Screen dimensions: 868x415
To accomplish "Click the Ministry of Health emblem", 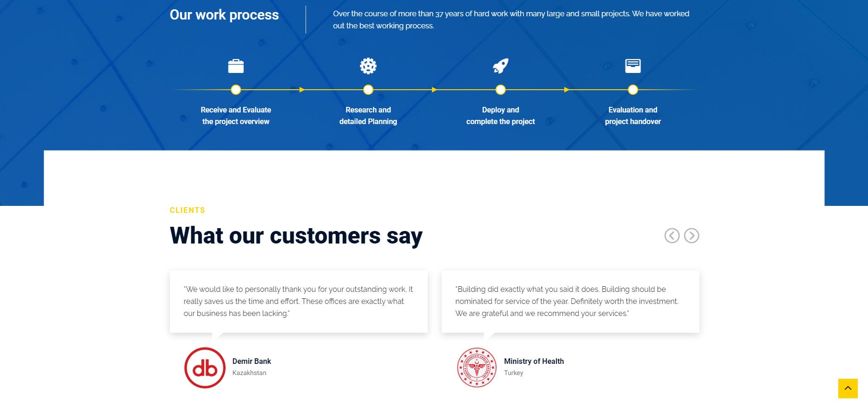I will click(476, 368).
